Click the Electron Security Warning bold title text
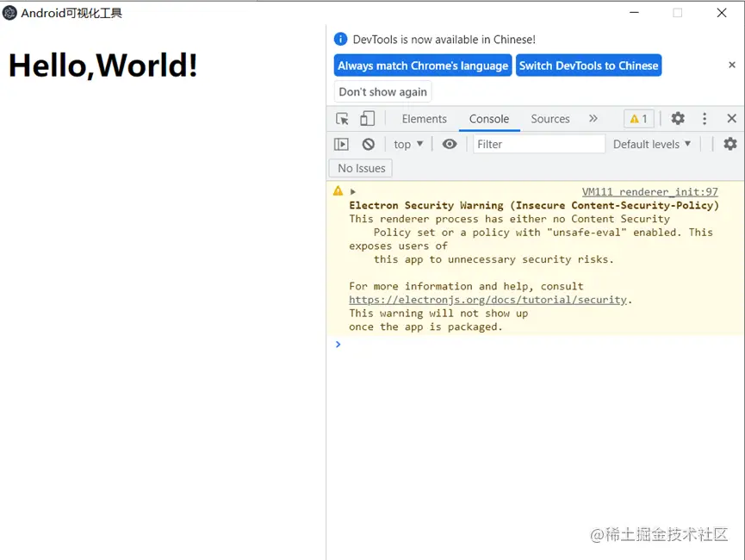This screenshot has width=745, height=560. [534, 205]
